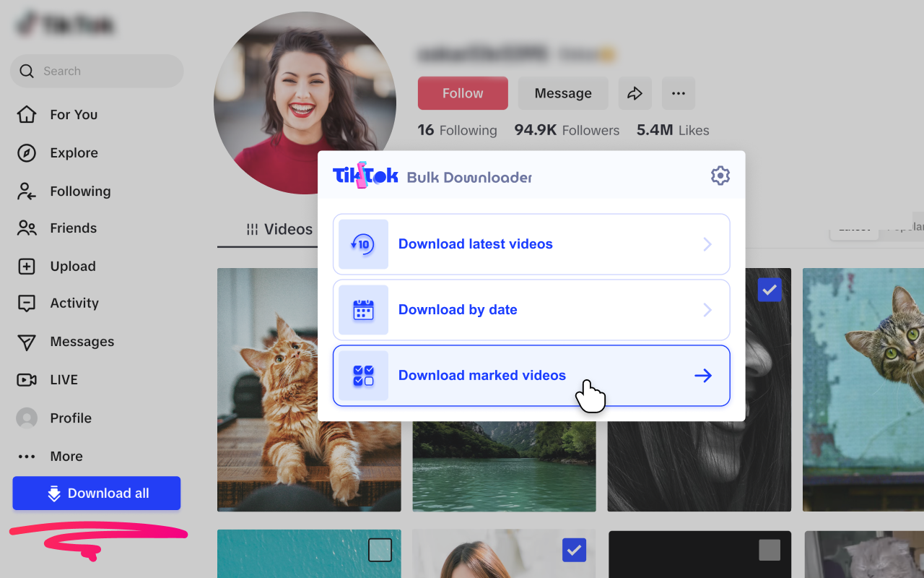The width and height of the screenshot is (924, 578).
Task: Open the LIVE menu item
Action: 64,379
